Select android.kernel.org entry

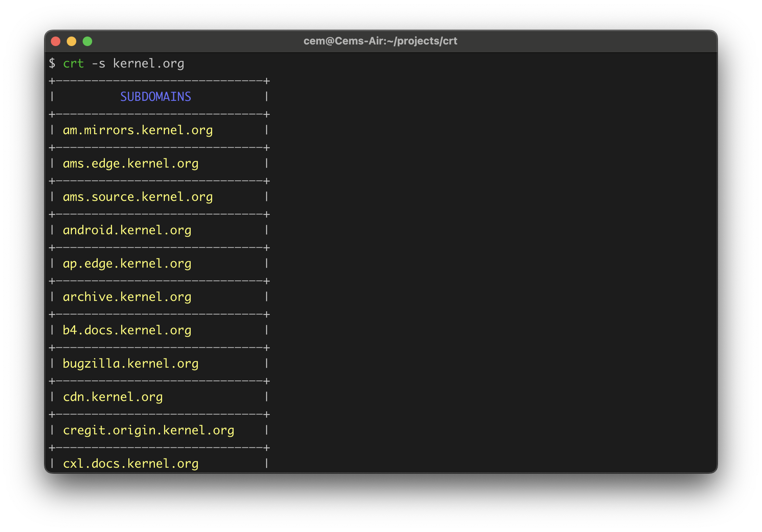(x=127, y=230)
